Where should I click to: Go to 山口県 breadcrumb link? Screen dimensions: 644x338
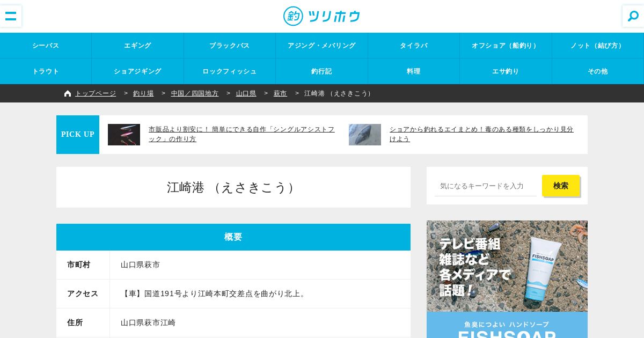pyautogui.click(x=246, y=93)
